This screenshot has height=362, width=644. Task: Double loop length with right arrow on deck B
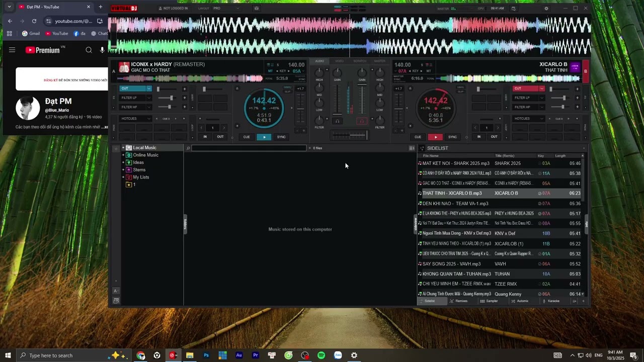tap(498, 128)
